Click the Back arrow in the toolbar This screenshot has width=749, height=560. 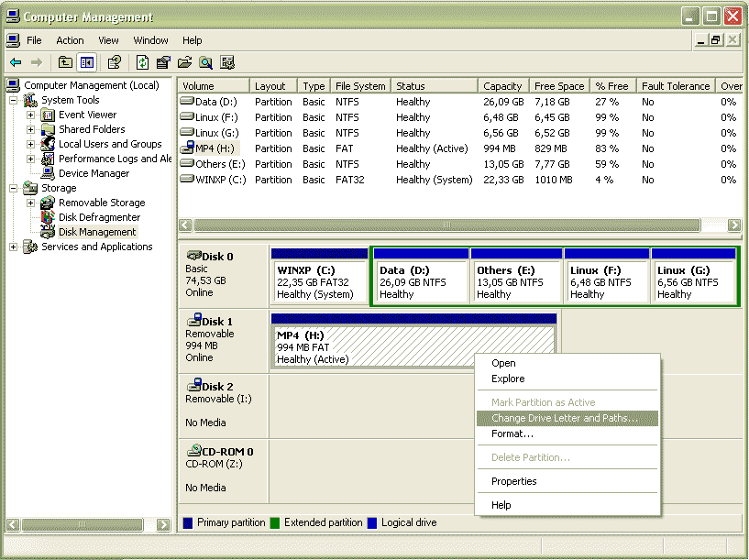[16, 62]
